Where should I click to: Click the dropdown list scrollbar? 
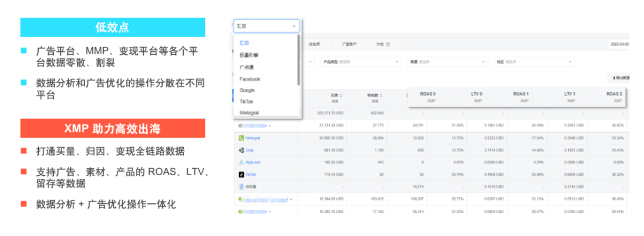click(x=299, y=60)
